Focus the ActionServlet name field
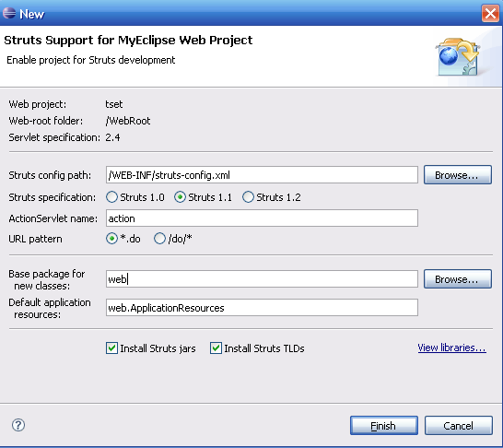Viewport: 503px width, 448px height. pyautogui.click(x=262, y=218)
